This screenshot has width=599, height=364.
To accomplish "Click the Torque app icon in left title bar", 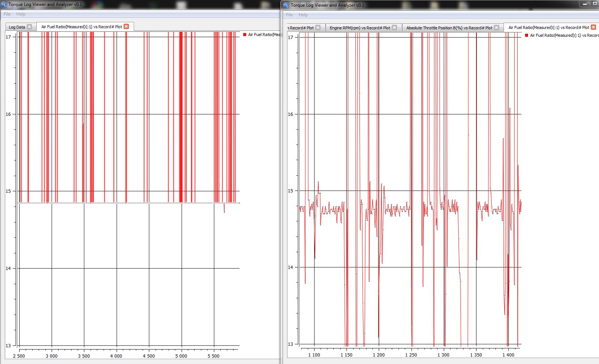I will pos(4,4).
